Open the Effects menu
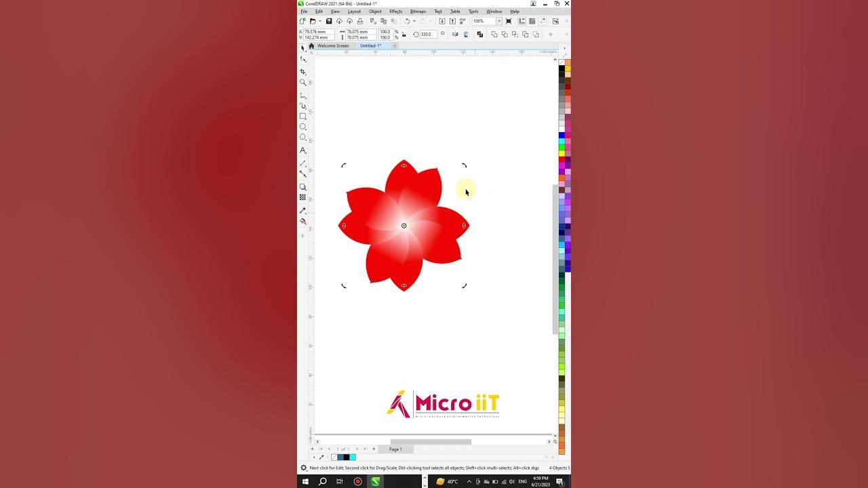This screenshot has width=868, height=488. (395, 12)
